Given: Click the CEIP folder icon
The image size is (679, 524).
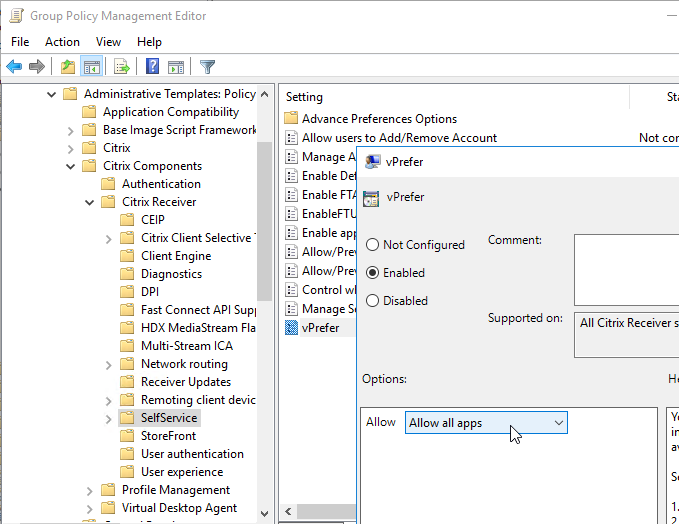Looking at the screenshot, I should point(127,220).
